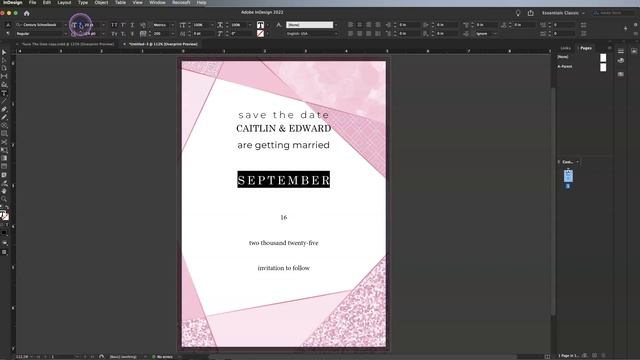The image size is (640, 360).
Task: Open the font size dropdown
Action: [103, 25]
